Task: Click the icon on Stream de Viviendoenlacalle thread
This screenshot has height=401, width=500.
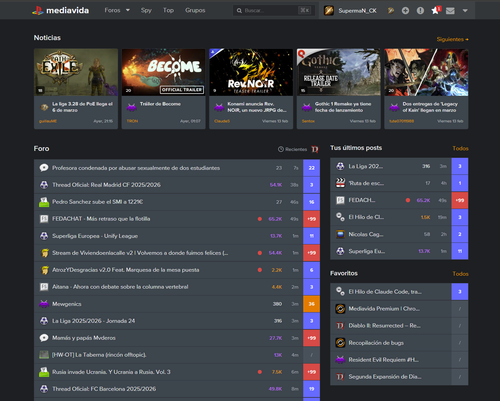Action: click(44, 253)
